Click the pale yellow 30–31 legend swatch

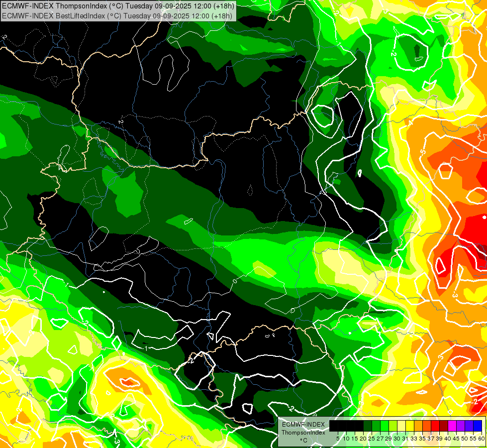(401, 426)
